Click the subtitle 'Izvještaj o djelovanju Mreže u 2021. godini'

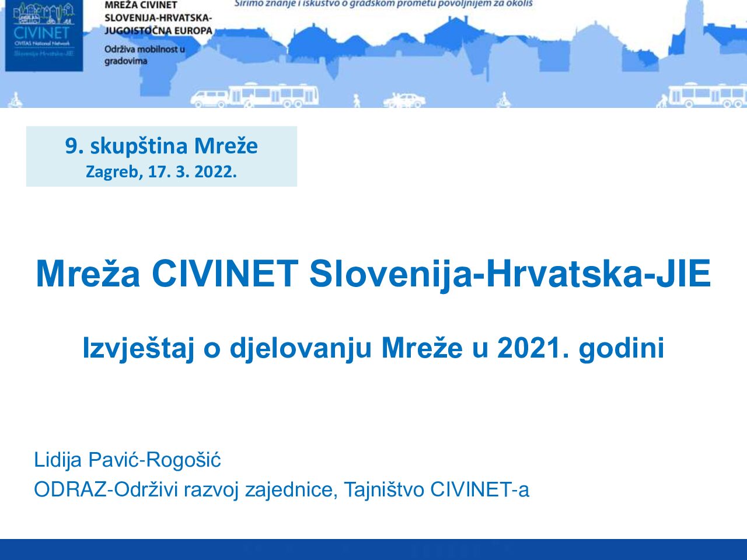373,348
